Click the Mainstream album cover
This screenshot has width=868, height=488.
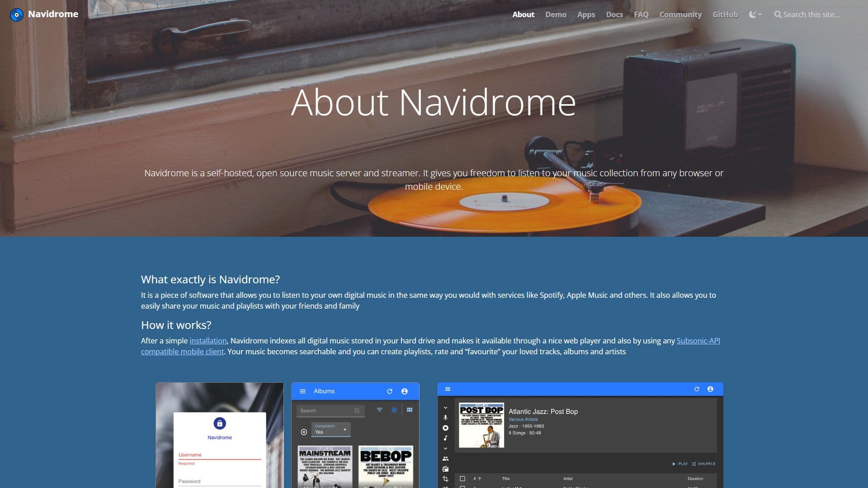(x=325, y=467)
